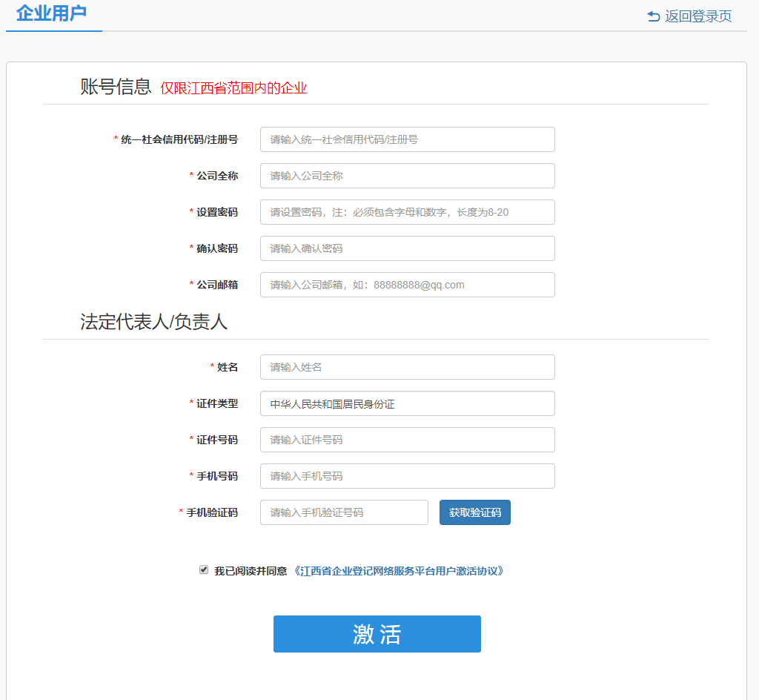Click the 手机号码 input field

(407, 476)
